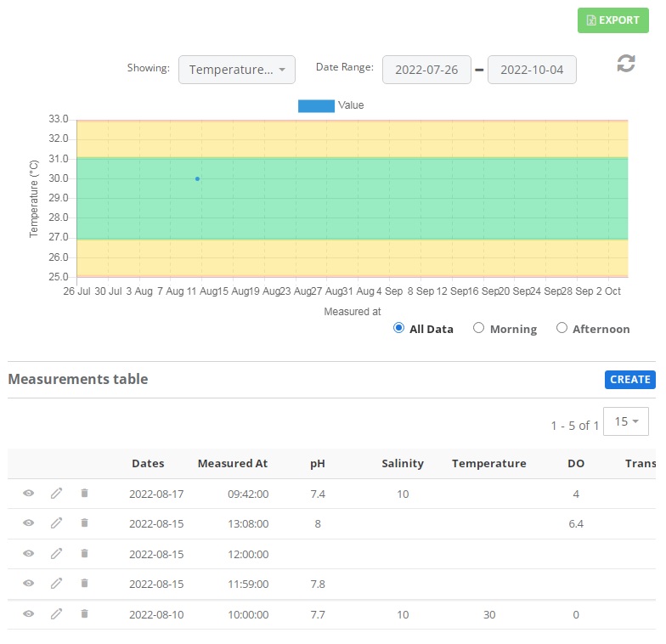Click the refresh icon beside date range

pyautogui.click(x=626, y=64)
